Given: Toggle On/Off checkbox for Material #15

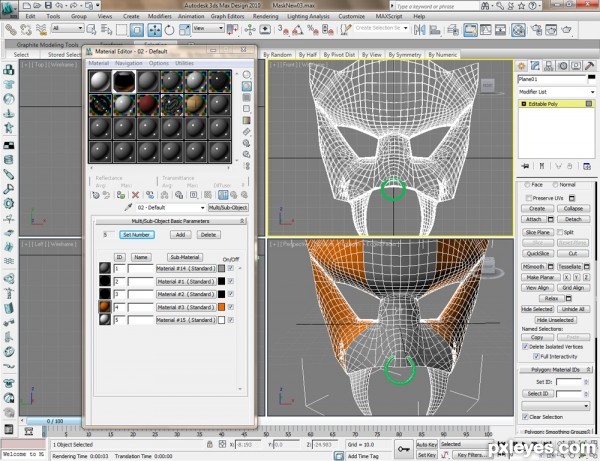Looking at the screenshot, I should click(231, 320).
